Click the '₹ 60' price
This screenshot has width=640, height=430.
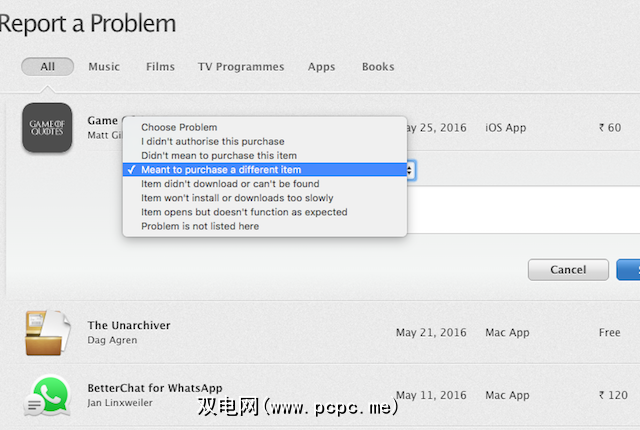point(610,128)
